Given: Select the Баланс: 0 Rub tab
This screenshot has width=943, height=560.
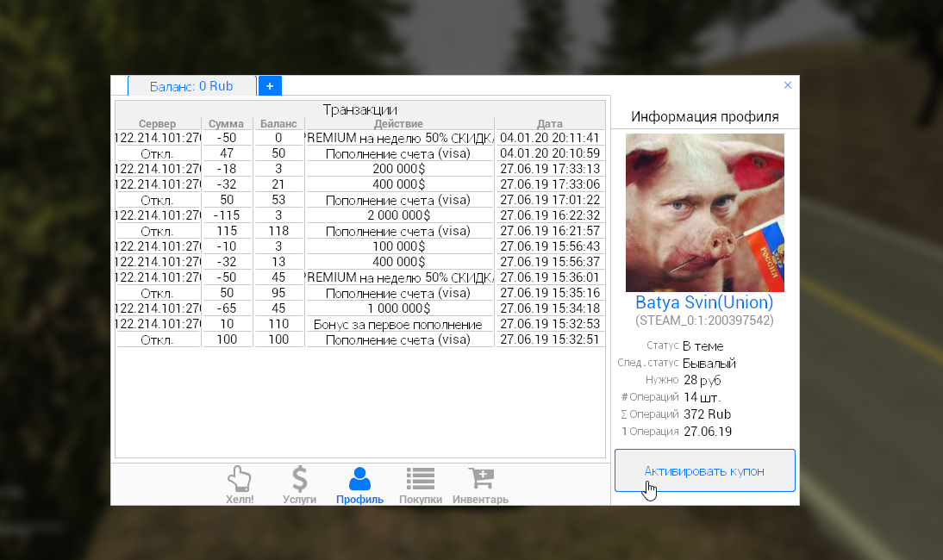Looking at the screenshot, I should click(191, 86).
